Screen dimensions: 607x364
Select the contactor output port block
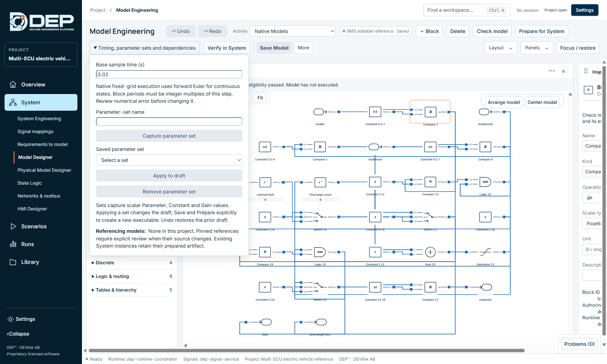pos(486,287)
